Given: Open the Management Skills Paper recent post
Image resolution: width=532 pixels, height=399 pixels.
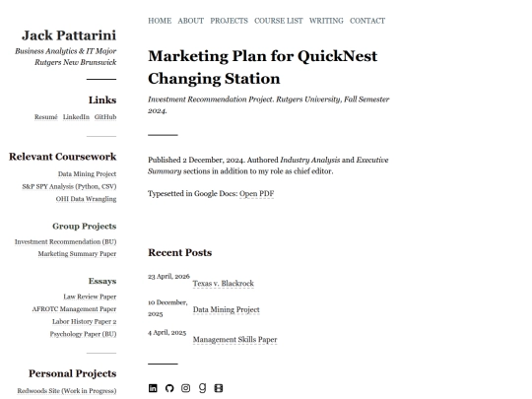Looking at the screenshot, I should coord(234,340).
